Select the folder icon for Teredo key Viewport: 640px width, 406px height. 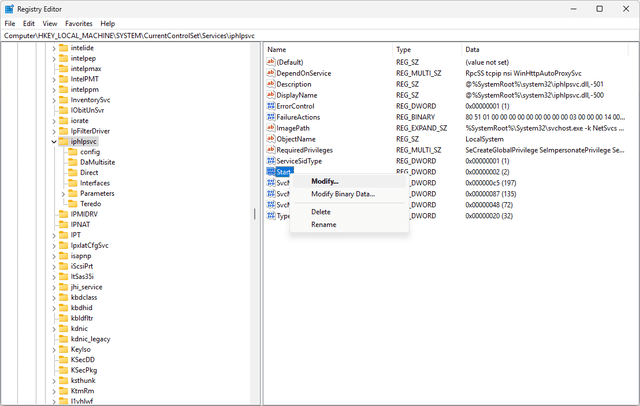tap(72, 203)
